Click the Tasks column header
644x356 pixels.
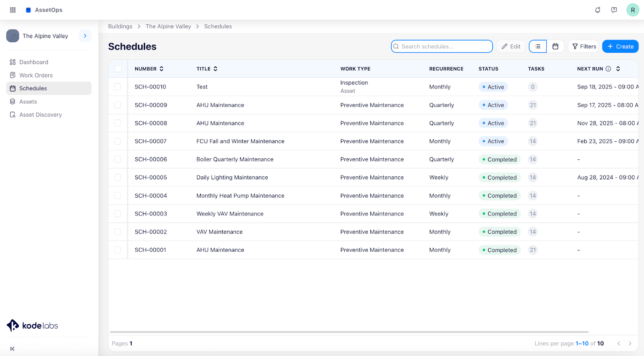coord(536,69)
